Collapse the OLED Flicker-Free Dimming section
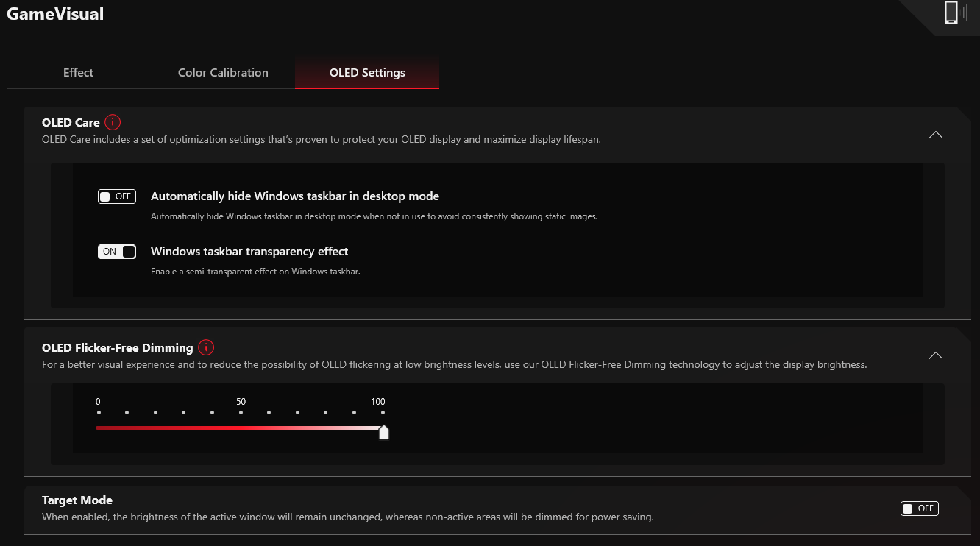Image resolution: width=980 pixels, height=546 pixels. 936,355
